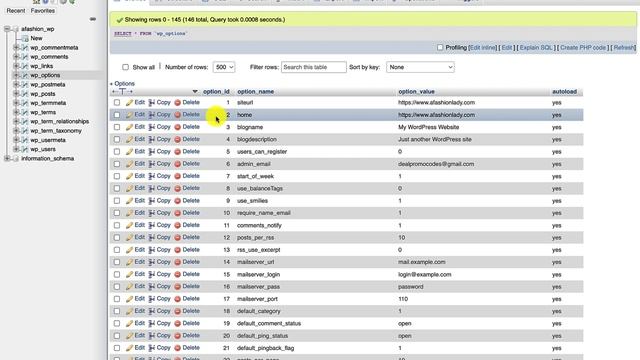Click Edit pencil icon for blogdescription row
Screen dimensions: 640x360
[x=129, y=139]
